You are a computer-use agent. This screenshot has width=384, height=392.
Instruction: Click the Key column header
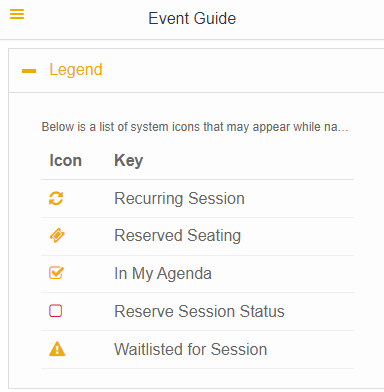(129, 161)
